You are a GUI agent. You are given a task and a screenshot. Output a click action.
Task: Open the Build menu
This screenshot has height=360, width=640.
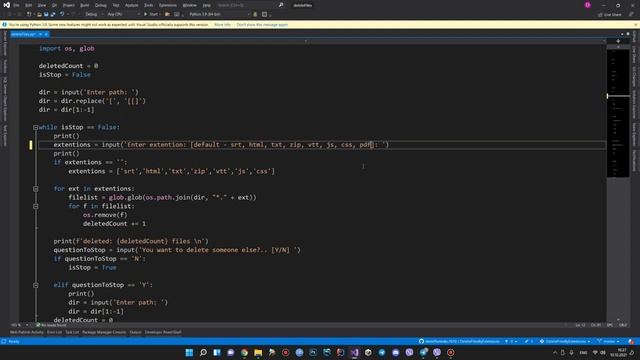[x=84, y=5]
